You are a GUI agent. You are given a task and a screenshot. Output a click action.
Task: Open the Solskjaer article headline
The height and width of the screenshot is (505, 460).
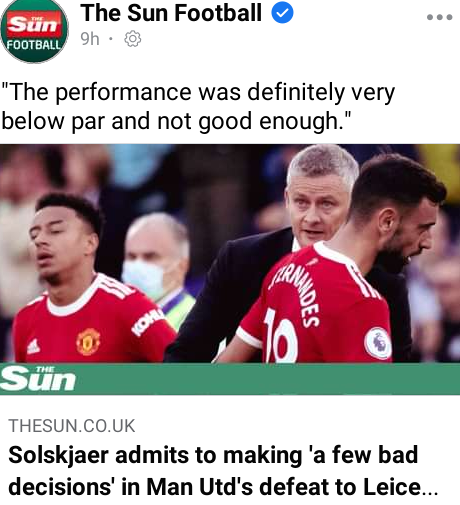[223, 471]
